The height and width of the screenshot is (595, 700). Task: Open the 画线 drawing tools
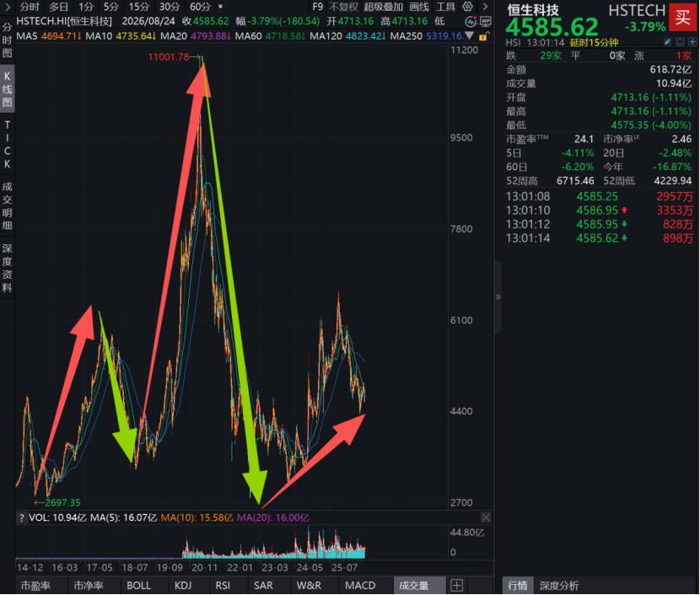click(419, 7)
